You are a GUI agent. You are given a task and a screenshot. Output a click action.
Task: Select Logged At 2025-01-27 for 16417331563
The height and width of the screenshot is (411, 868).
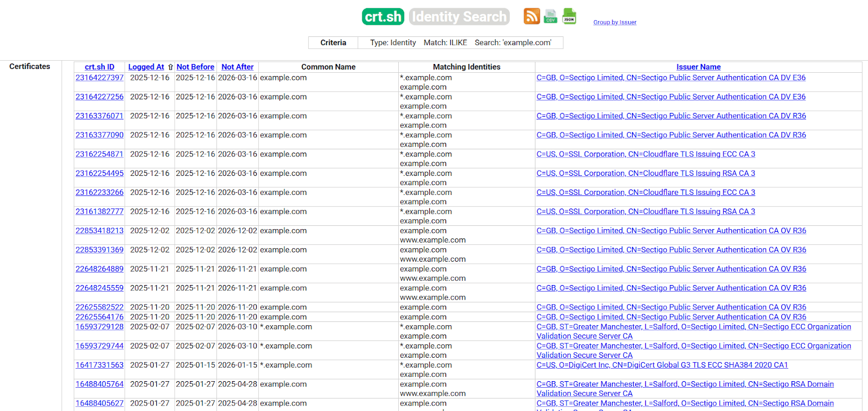pyautogui.click(x=150, y=365)
